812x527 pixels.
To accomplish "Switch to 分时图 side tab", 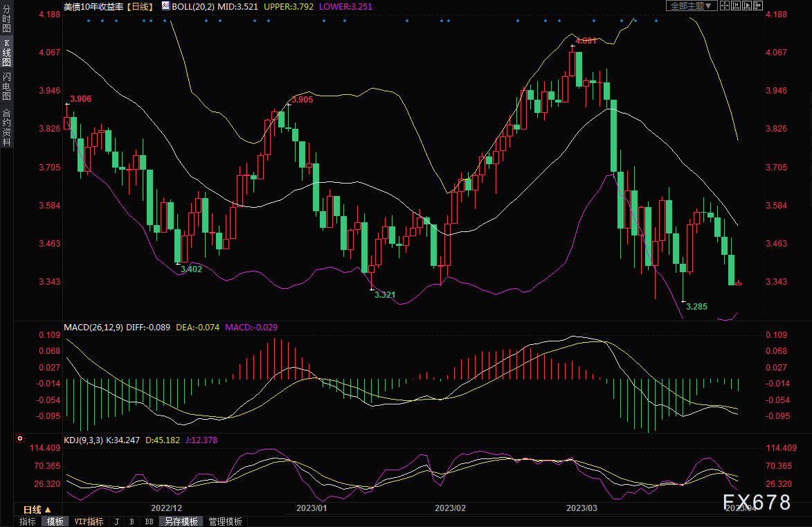I will (6, 19).
